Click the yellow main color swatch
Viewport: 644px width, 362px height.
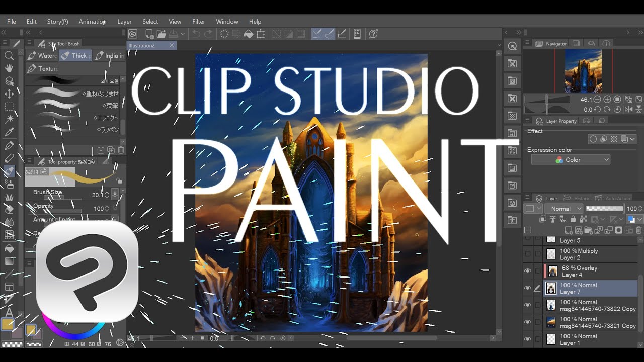coord(8,325)
